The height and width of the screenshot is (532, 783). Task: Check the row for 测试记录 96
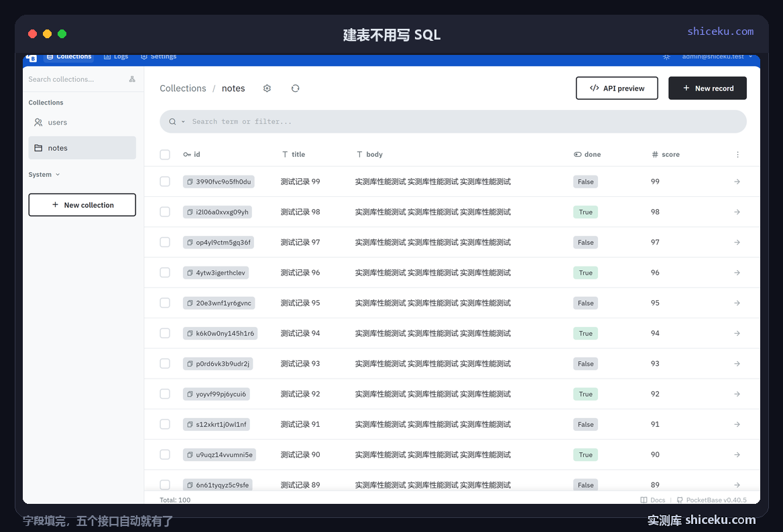coord(165,273)
